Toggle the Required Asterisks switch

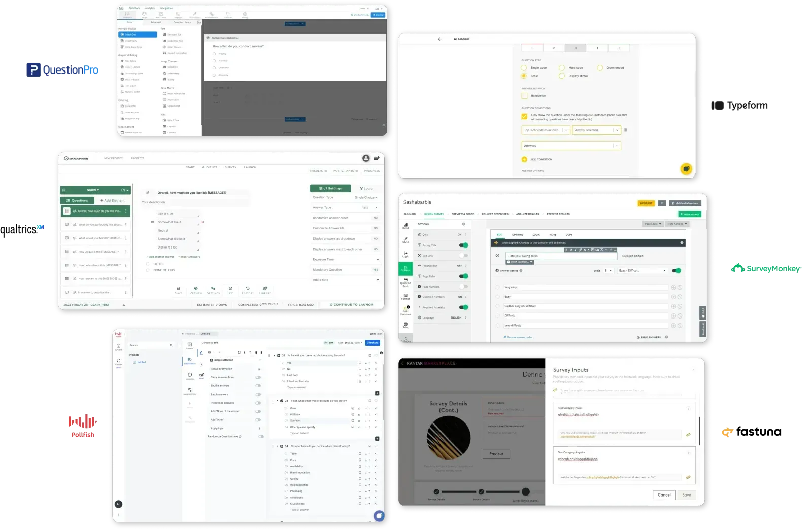tap(463, 307)
